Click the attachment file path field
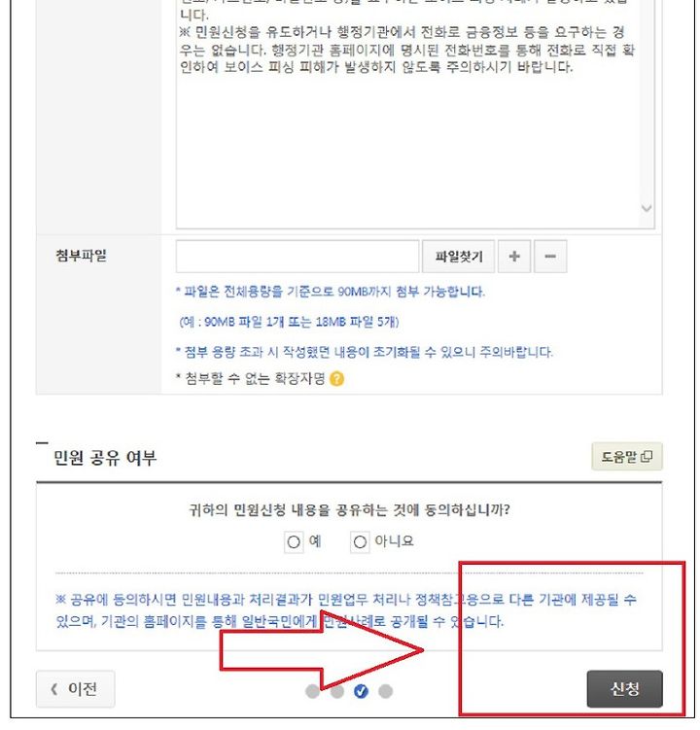This screenshot has width=700, height=730. point(297,256)
